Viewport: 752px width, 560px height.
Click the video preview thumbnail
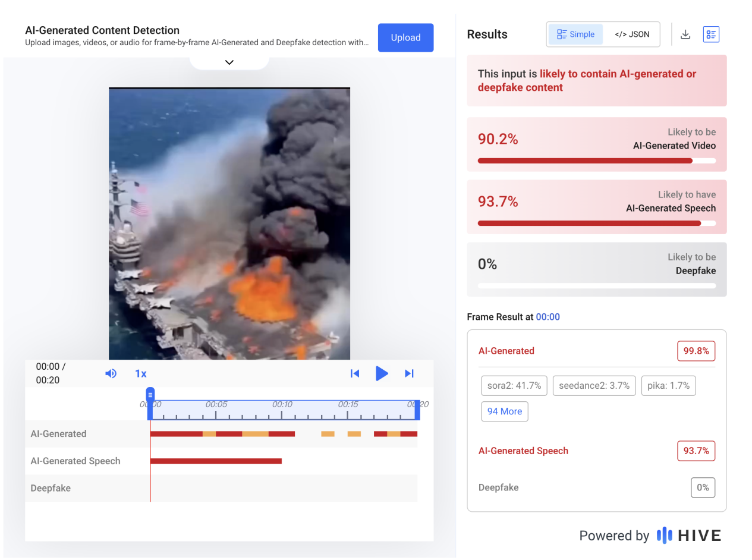(x=229, y=224)
